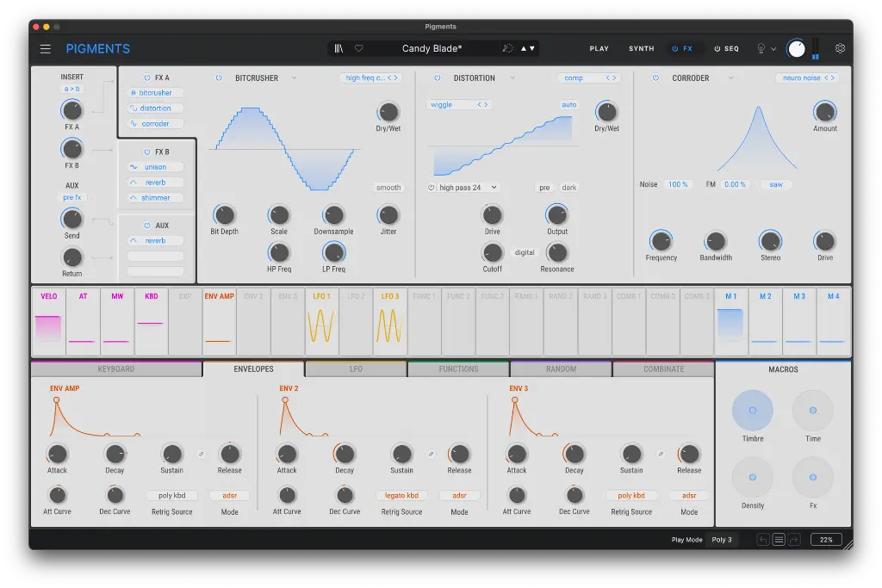Click the Timbre macro control

click(x=753, y=411)
